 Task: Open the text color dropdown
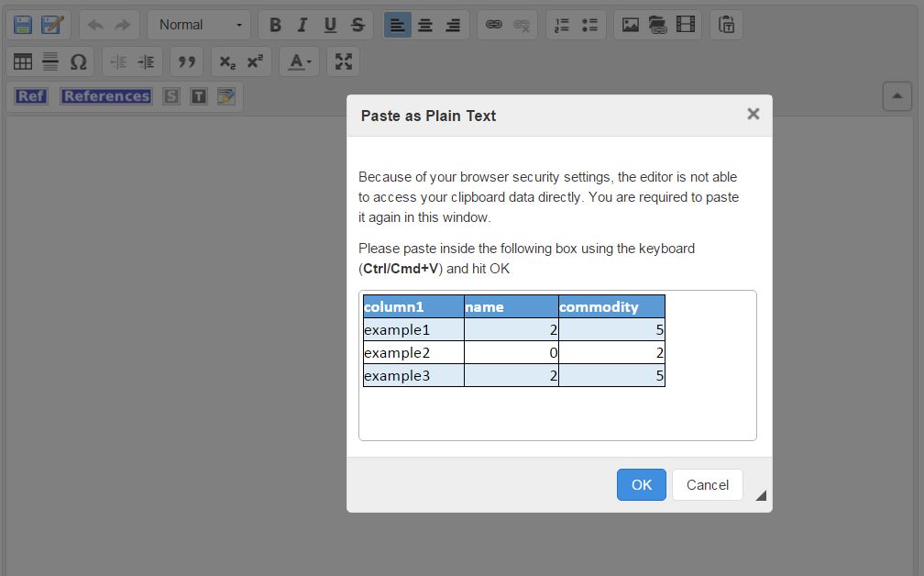[x=299, y=61]
